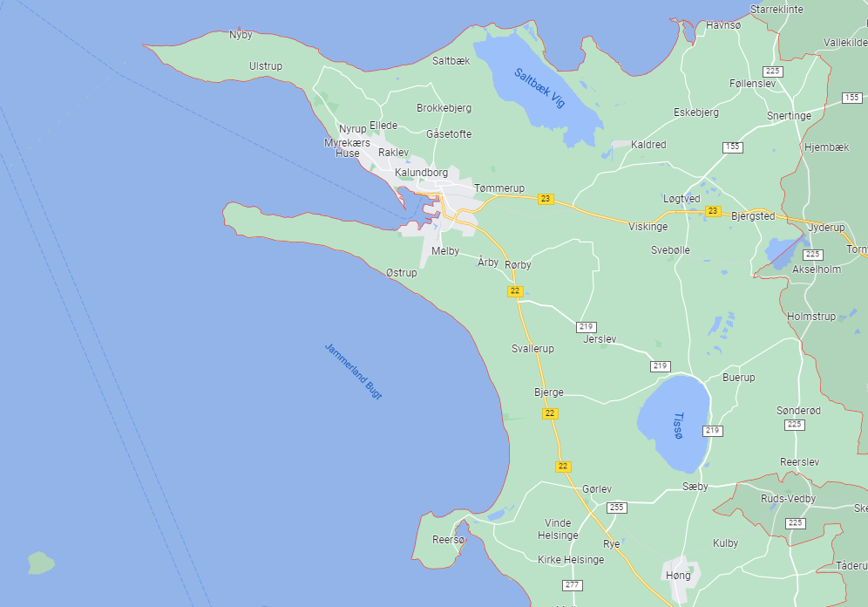Select the route 23 shield beside Tømmerup
Image resolution: width=868 pixels, height=607 pixels.
tap(546, 199)
